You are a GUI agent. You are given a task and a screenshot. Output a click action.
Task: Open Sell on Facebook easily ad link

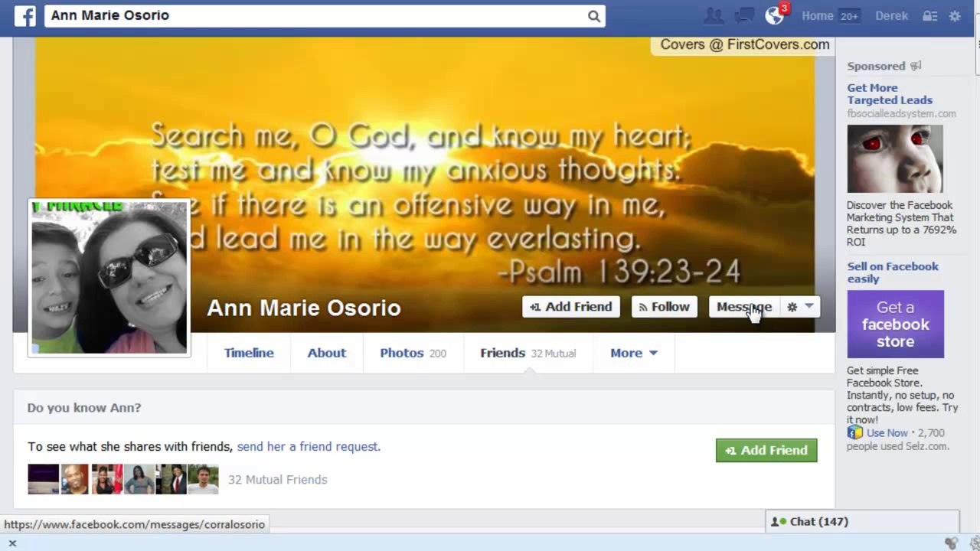[893, 272]
